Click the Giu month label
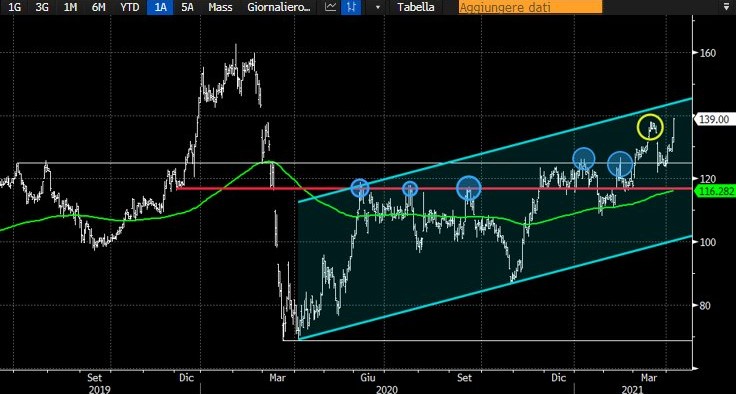 pyautogui.click(x=368, y=378)
